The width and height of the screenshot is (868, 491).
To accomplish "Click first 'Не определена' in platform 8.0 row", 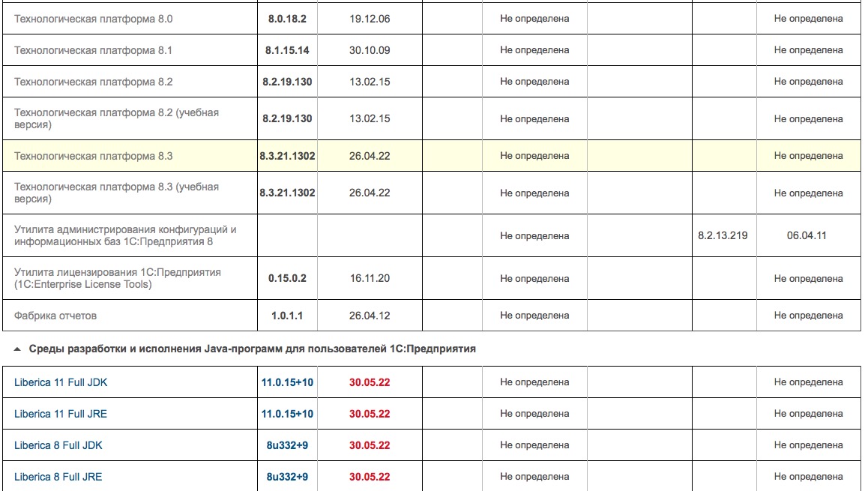I will click(x=534, y=19).
